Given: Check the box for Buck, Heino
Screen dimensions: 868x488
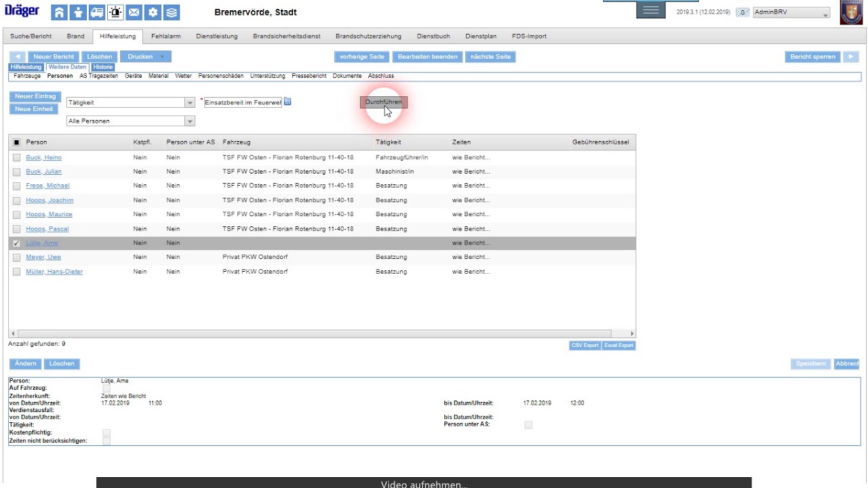Looking at the screenshot, I should coord(17,157).
